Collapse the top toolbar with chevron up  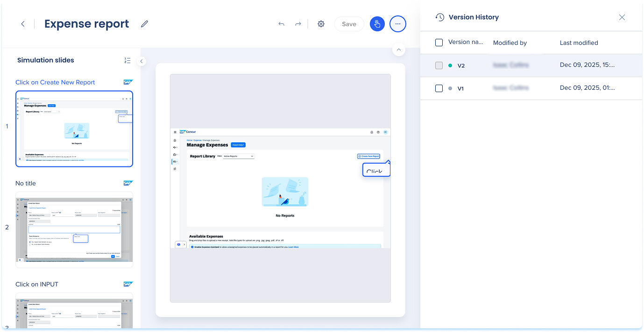pos(398,50)
